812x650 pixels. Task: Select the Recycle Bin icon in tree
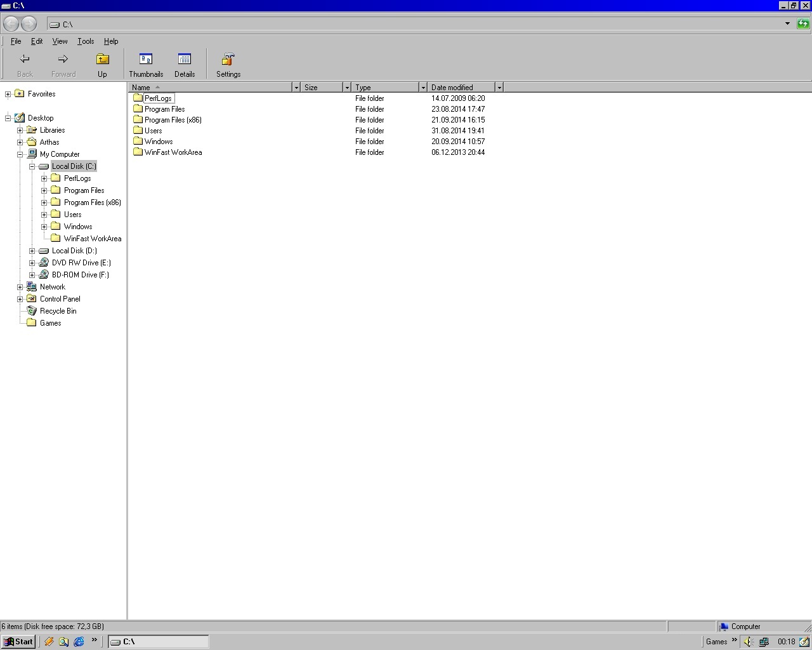click(x=32, y=310)
